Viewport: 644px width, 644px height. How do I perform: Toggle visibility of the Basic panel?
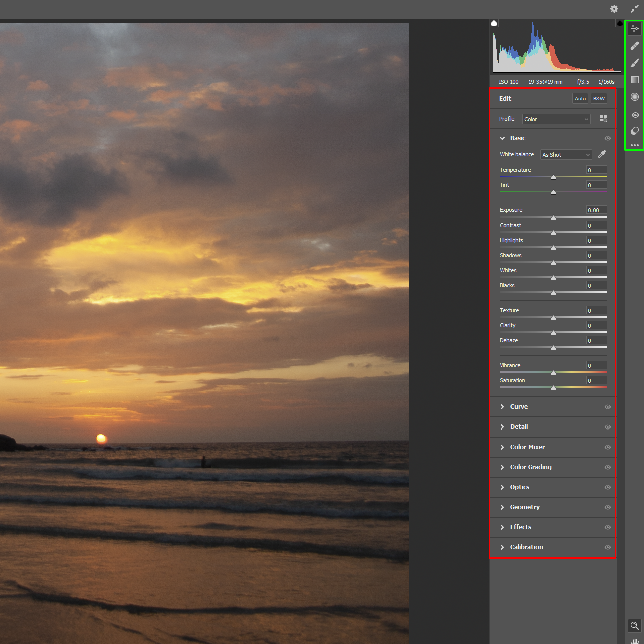[x=608, y=138]
